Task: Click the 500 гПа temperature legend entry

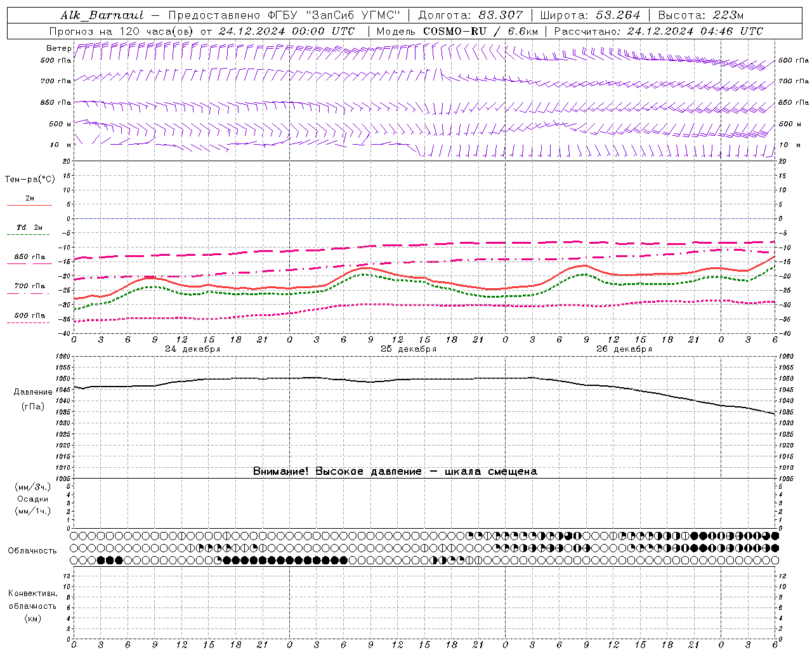Action: tap(30, 315)
